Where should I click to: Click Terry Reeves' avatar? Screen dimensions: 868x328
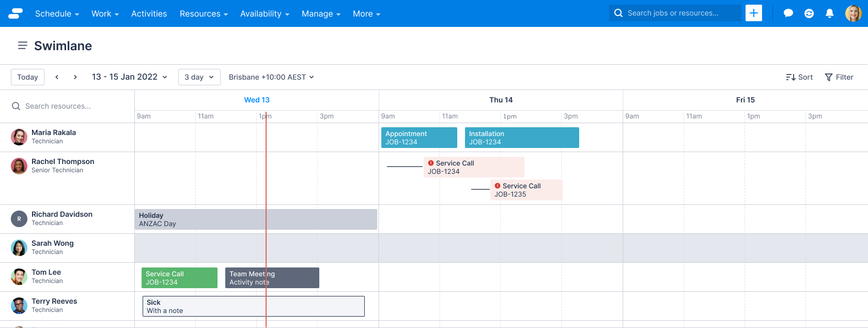click(x=19, y=306)
